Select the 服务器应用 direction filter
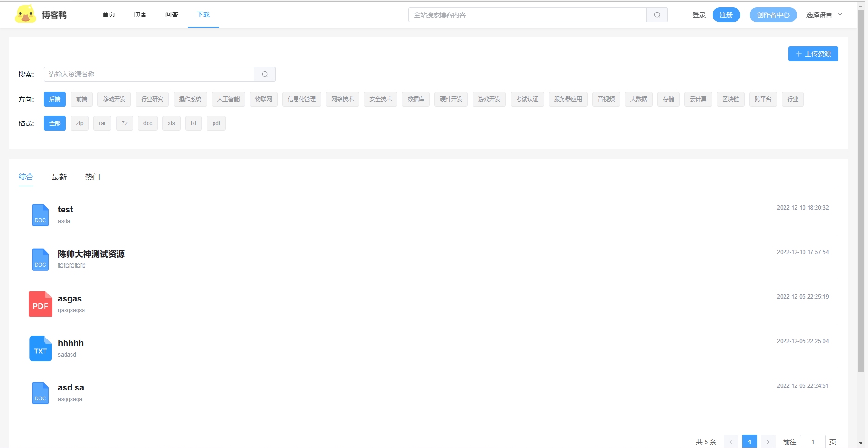868x448 pixels. point(568,99)
